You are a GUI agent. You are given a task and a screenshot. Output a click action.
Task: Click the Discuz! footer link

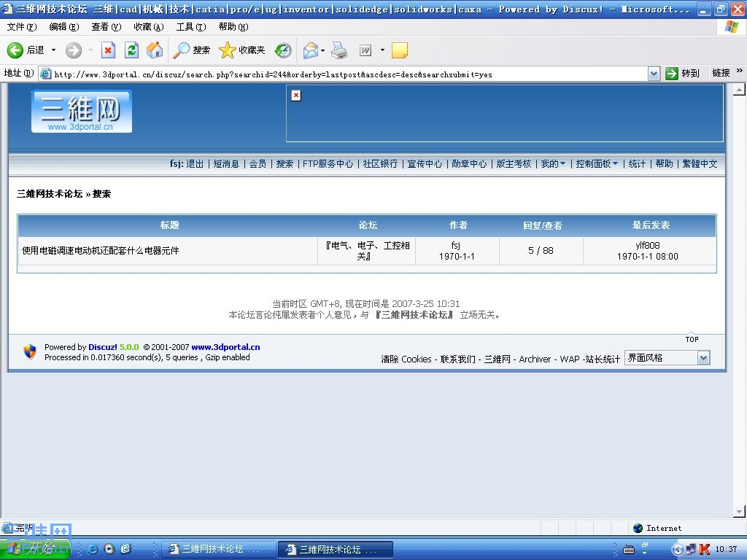(x=102, y=347)
